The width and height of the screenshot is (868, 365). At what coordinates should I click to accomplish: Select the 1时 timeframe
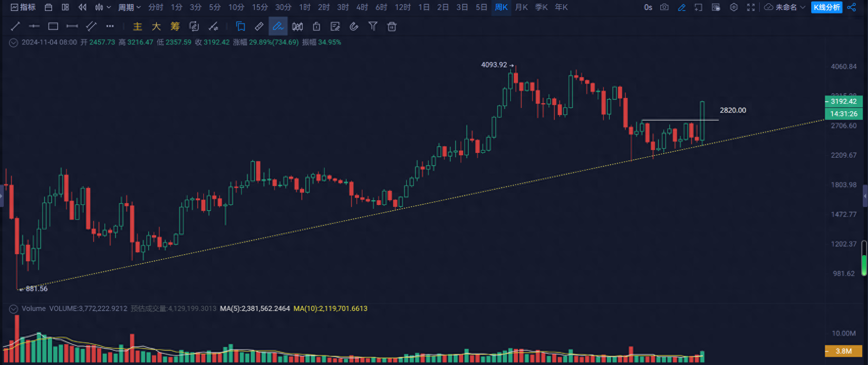[x=305, y=7]
